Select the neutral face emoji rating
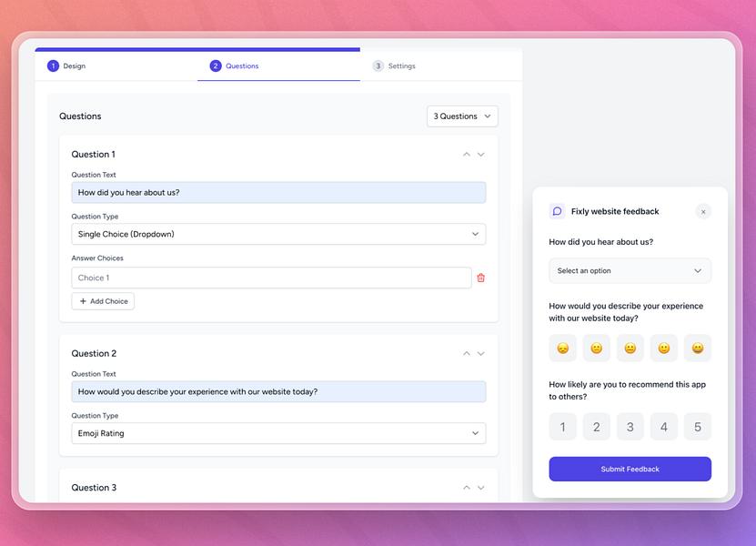This screenshot has width=756, height=546. [630, 348]
